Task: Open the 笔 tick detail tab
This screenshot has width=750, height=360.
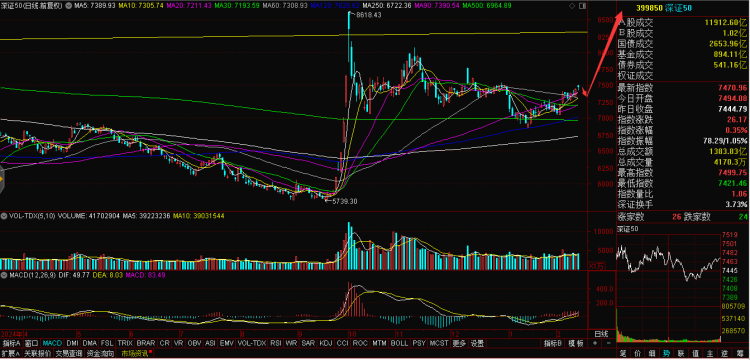Action: (x=623, y=354)
